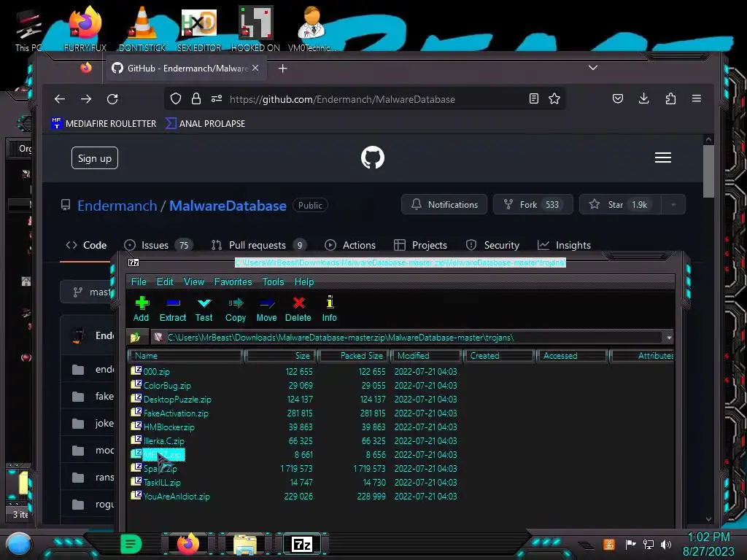
Task: Sort 7-Zip list by Packed Size column
Action: [x=354, y=356]
